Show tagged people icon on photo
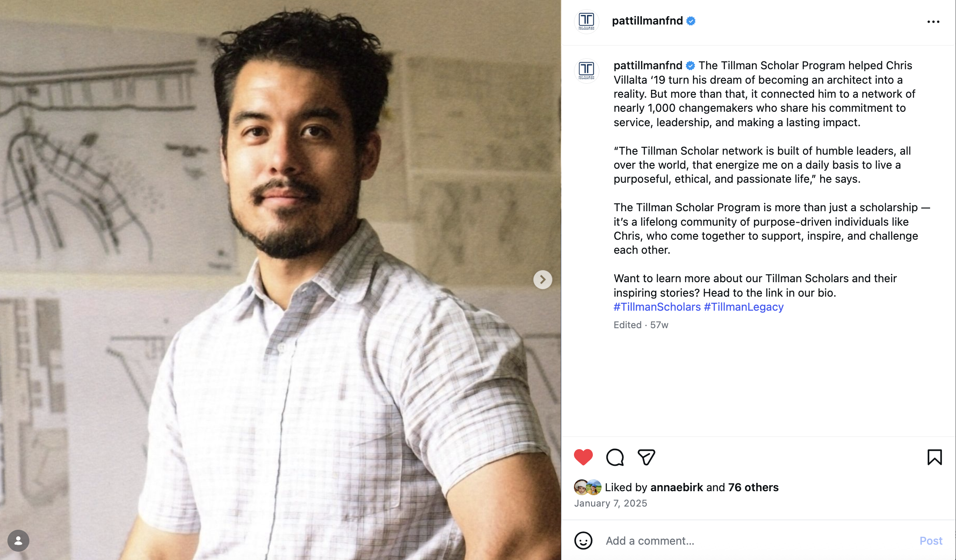This screenshot has width=956, height=560. click(18, 541)
